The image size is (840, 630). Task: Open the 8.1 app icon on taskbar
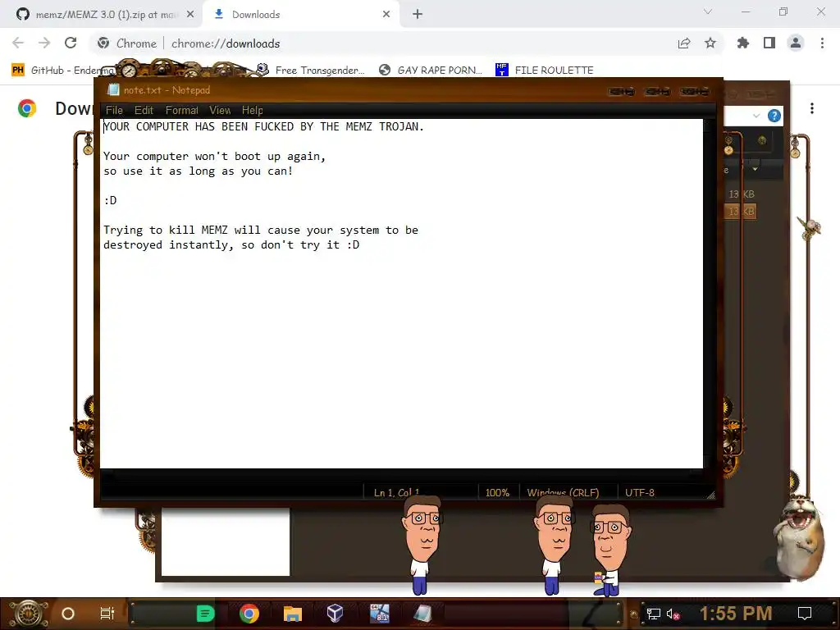[x=379, y=614]
